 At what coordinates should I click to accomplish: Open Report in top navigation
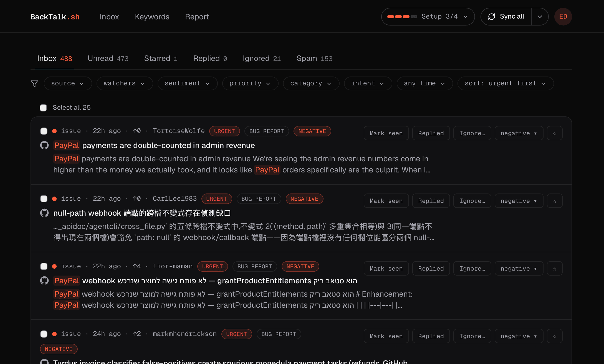click(x=197, y=17)
